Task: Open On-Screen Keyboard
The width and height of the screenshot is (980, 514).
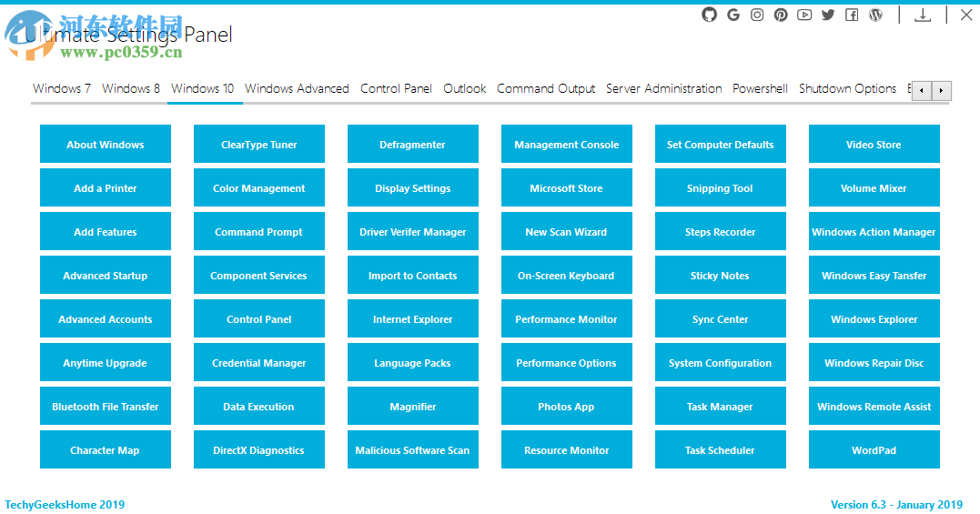Action: (x=566, y=275)
